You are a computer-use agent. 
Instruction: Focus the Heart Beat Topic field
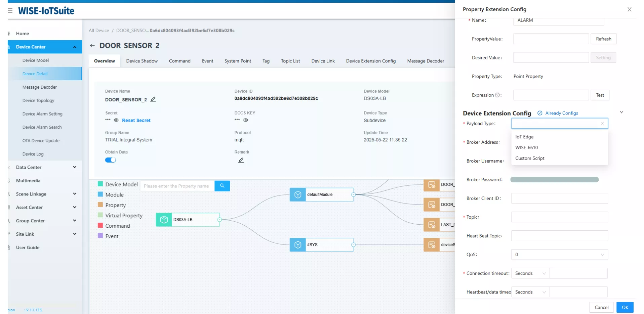(560, 236)
